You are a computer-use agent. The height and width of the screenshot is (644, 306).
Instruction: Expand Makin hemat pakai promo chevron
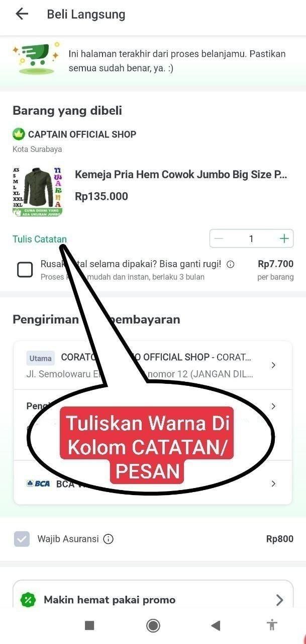click(280, 600)
